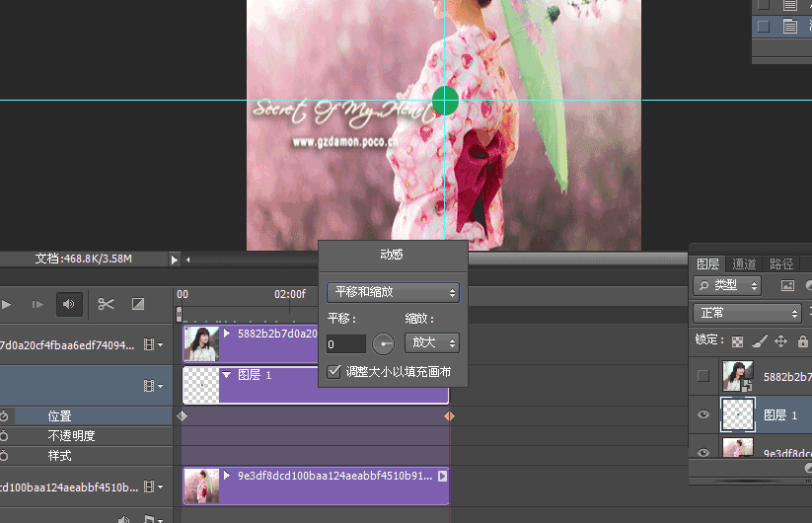Go to next frame
Image resolution: width=812 pixels, height=523 pixels.
coord(37,305)
